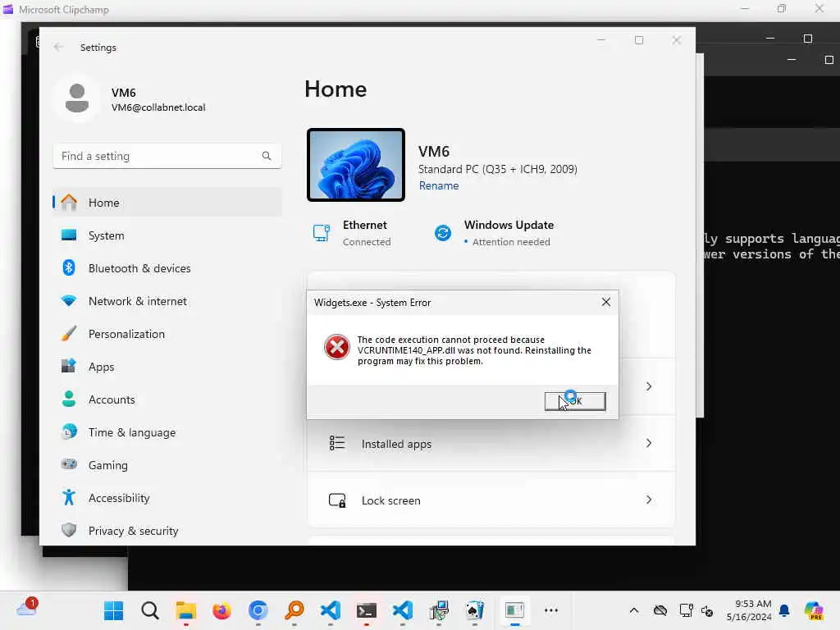
Task: Click the search magnifier in Find a setting
Action: tap(267, 156)
